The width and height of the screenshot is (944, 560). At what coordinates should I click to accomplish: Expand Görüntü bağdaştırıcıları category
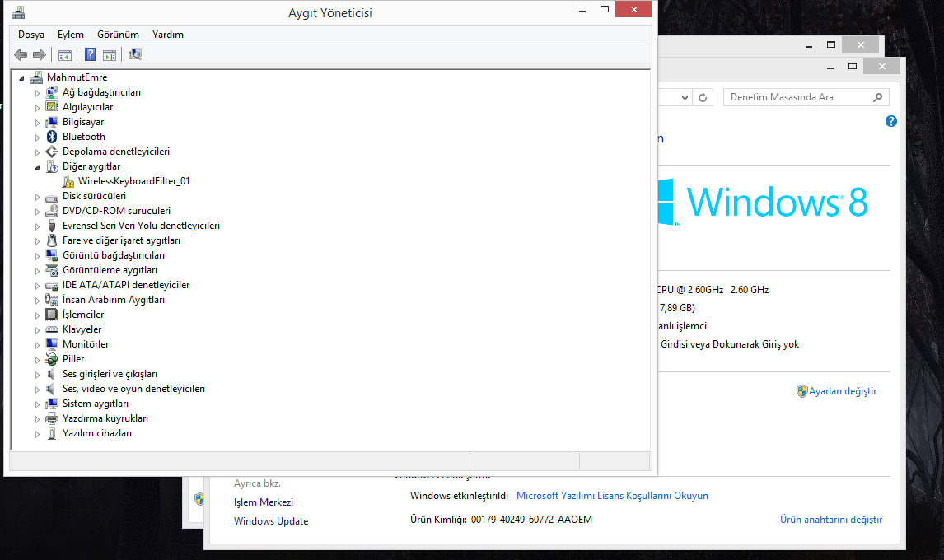(37, 256)
